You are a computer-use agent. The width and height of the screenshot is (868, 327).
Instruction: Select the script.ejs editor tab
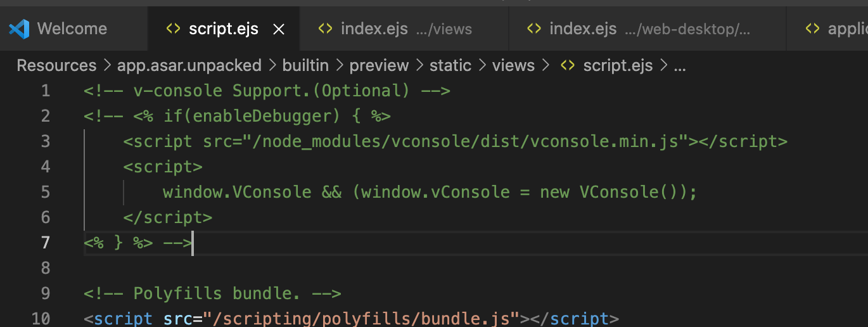(x=223, y=29)
